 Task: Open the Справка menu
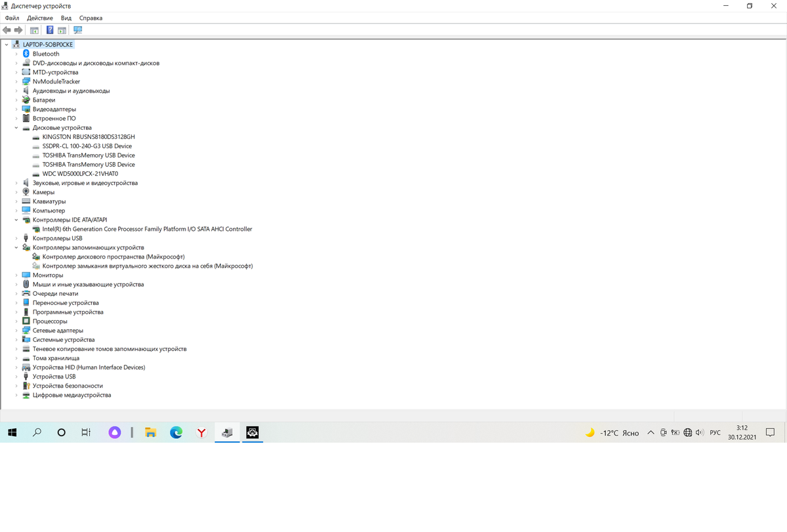(x=91, y=18)
